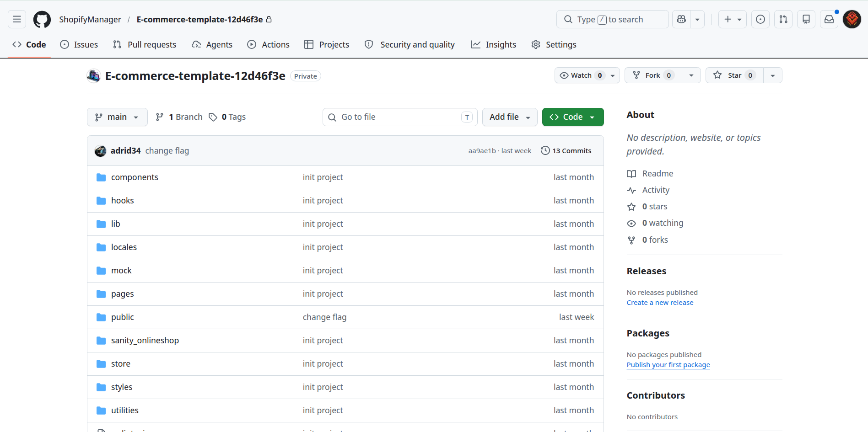
Task: Switch to the Code tab
Action: [29, 44]
